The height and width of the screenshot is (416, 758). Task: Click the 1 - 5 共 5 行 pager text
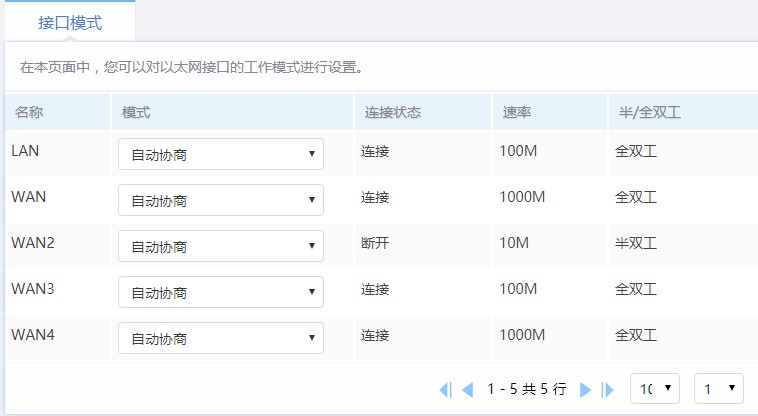coord(526,389)
